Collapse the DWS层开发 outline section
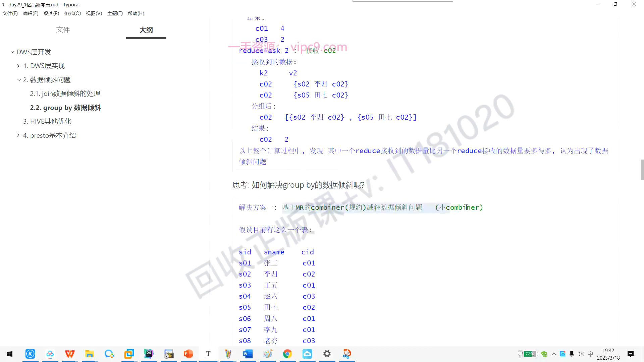Screen dimensions: 644x362 coord(12,52)
